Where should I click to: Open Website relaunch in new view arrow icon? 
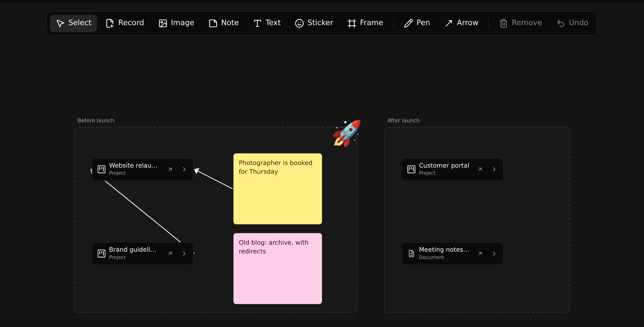[170, 169]
